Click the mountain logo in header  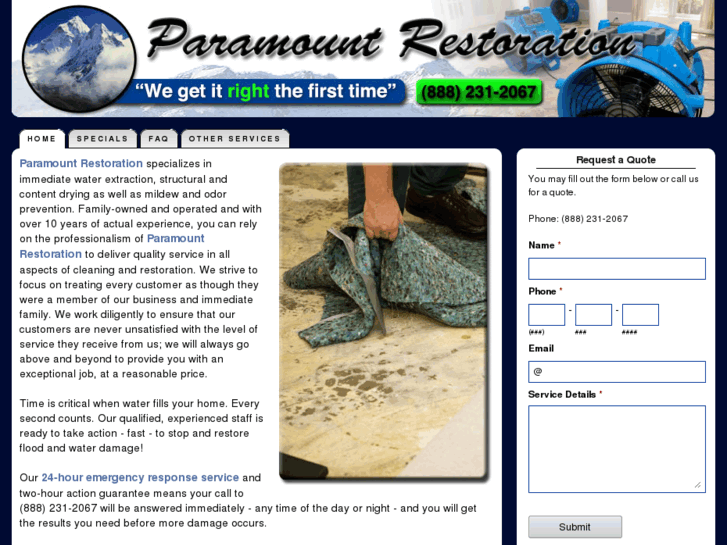click(x=79, y=58)
